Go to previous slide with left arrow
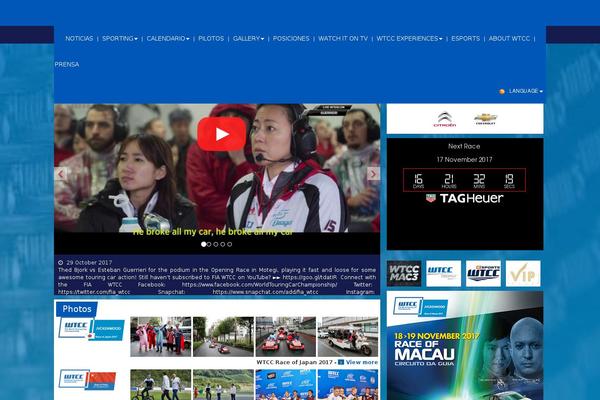 coord(61,174)
